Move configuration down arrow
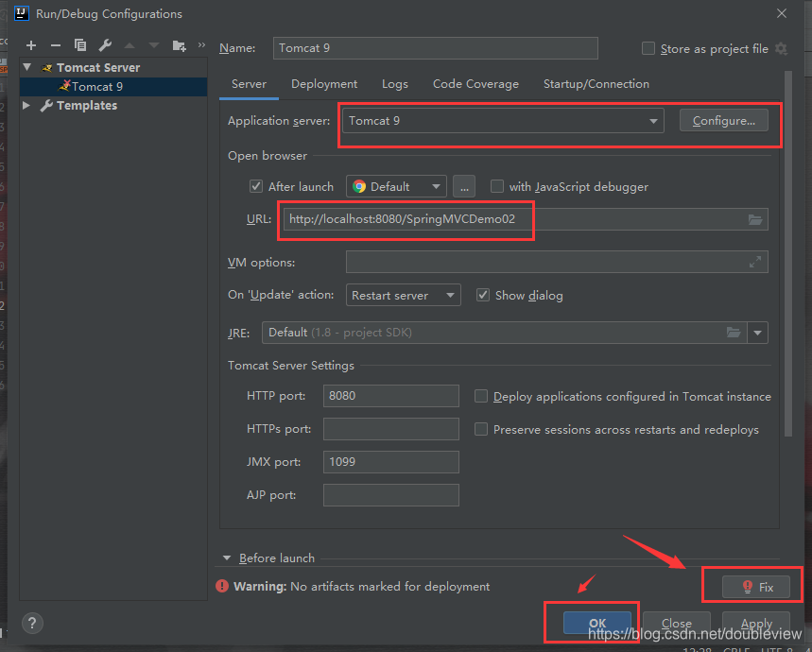 [x=154, y=45]
